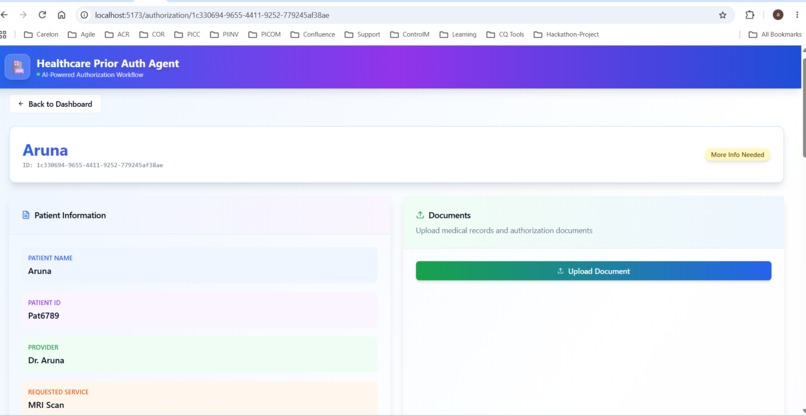Click the Patient ID value Pat6789

[44, 316]
